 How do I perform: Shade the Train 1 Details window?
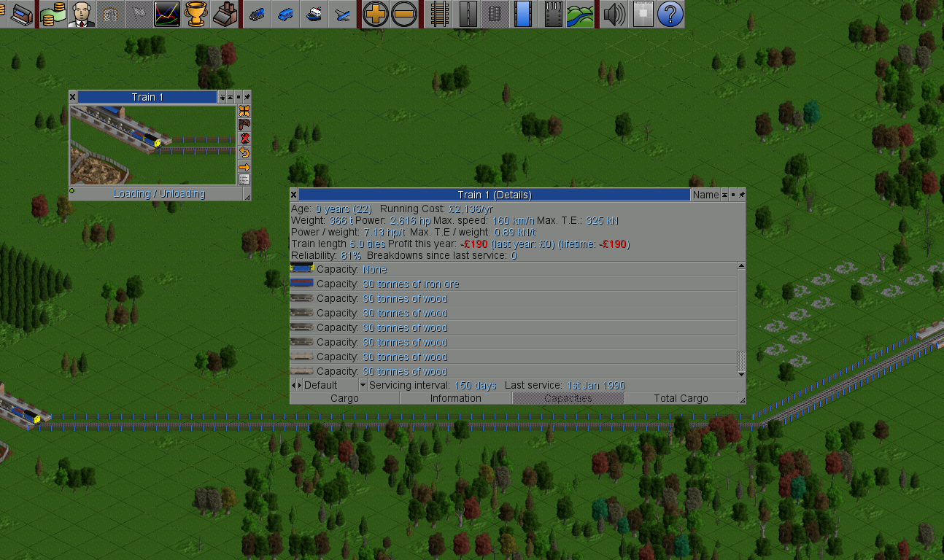coord(725,195)
